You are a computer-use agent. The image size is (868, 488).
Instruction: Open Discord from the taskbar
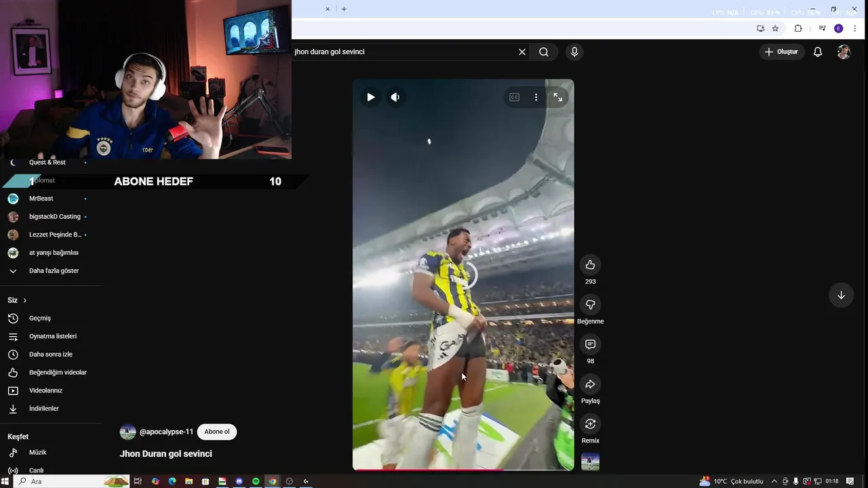pyautogui.click(x=239, y=481)
